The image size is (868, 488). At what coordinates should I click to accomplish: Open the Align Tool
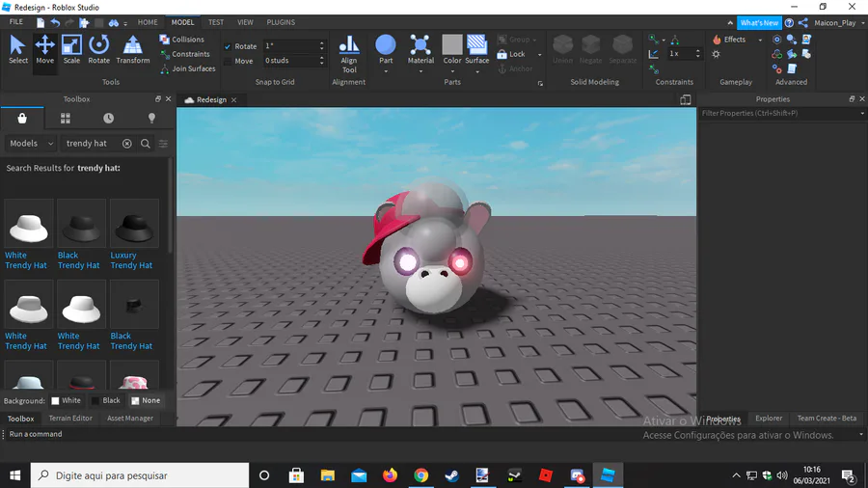tap(349, 54)
